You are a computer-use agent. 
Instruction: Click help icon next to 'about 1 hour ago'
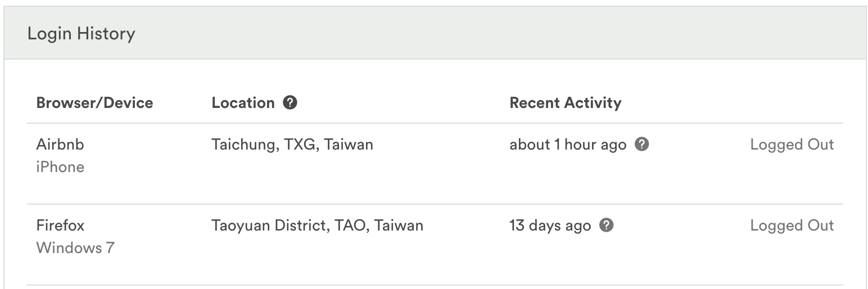tap(641, 144)
